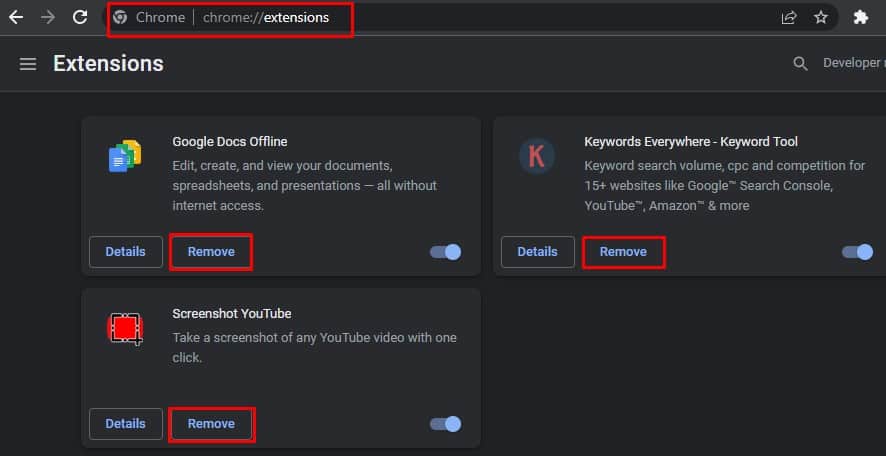Click the Screenshot YouTube title text
Image resolution: width=886 pixels, height=456 pixels.
pyautogui.click(x=232, y=314)
